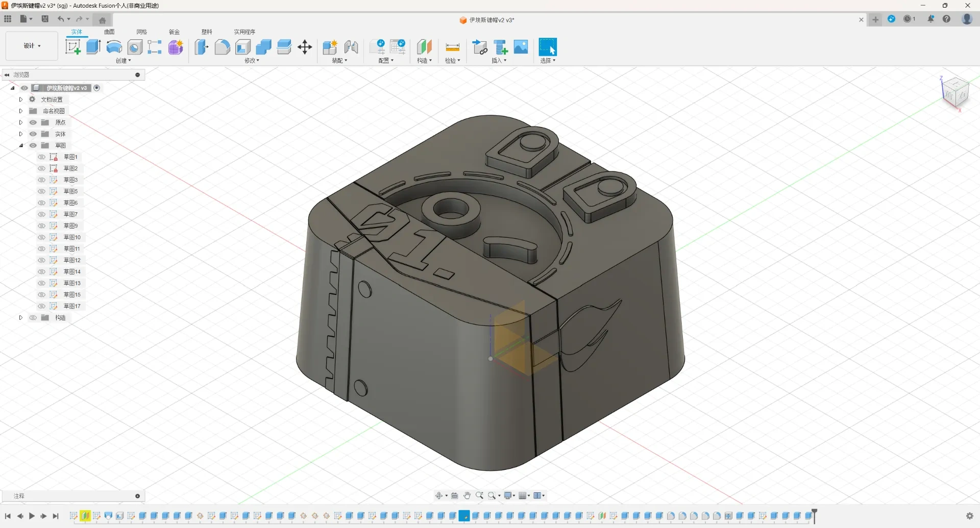Screen dimensions: 980x528
Task: Select the Measure tool
Action: pos(452,47)
